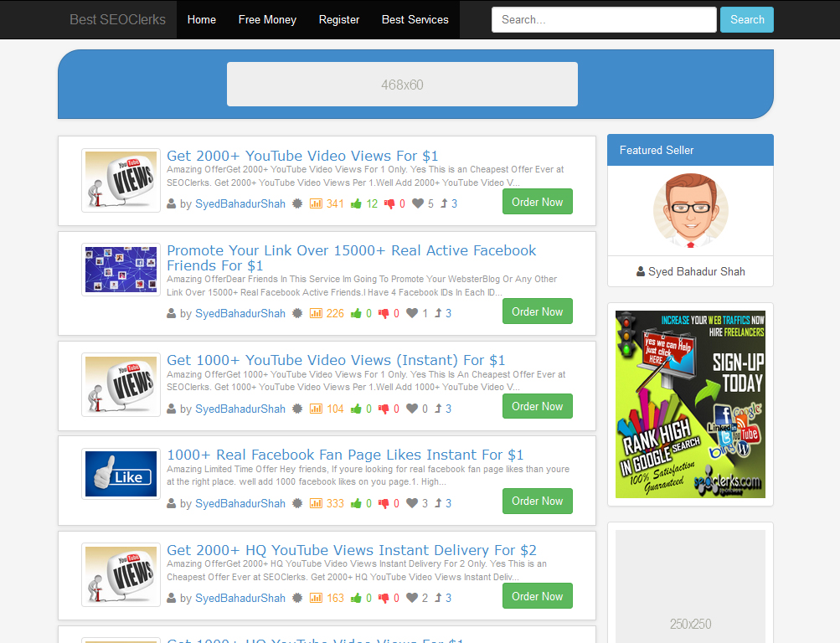Click the Syed Bahadur Shah seller name
Screen dimensions: 840x643
(697, 271)
